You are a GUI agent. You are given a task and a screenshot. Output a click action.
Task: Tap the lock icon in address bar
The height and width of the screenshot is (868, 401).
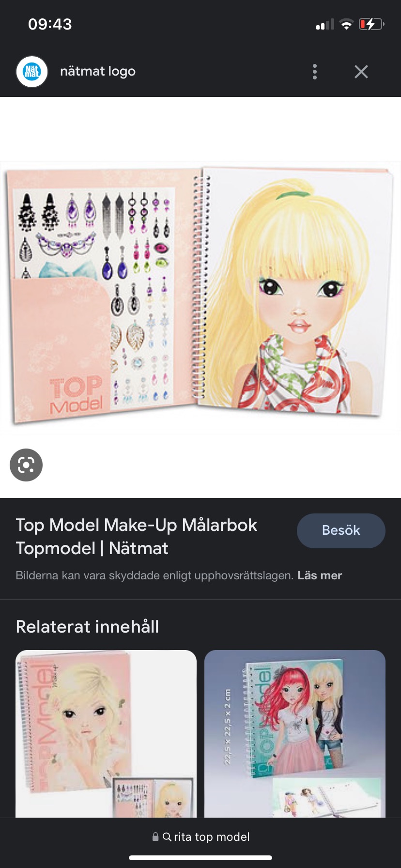click(x=155, y=837)
